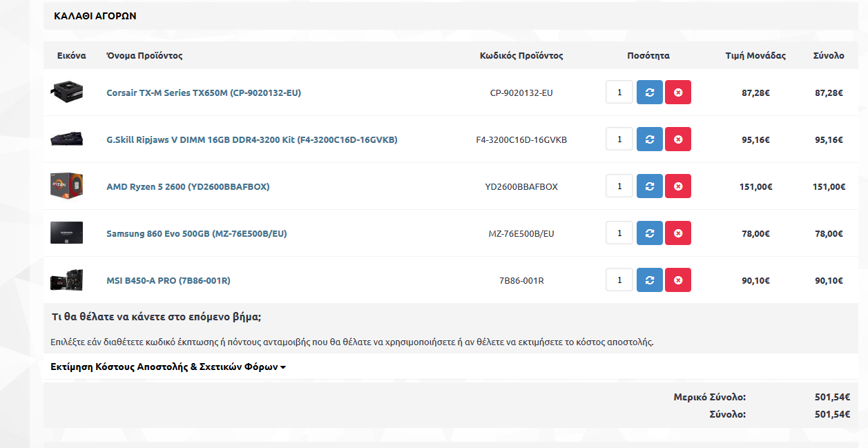This screenshot has width=868, height=448.
Task: Select product code MZ-76E500B/EU
Action: point(521,233)
